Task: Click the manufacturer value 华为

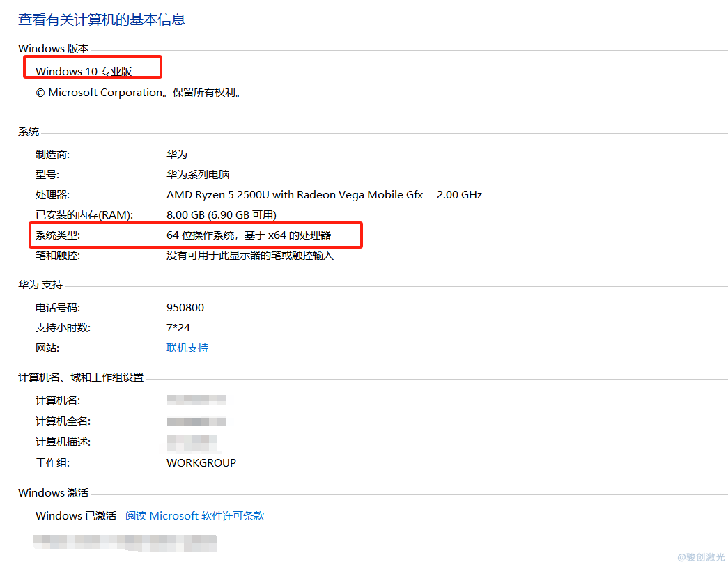Action: click(x=177, y=154)
